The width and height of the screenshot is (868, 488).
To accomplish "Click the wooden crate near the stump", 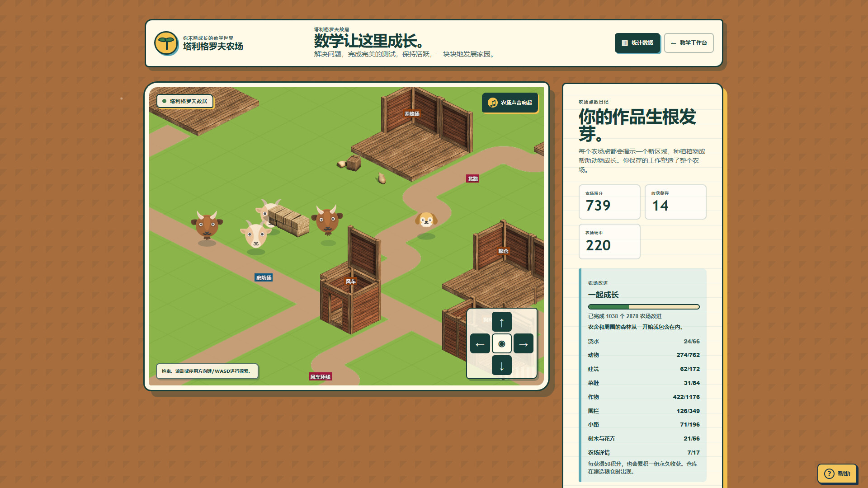I will pos(354,163).
